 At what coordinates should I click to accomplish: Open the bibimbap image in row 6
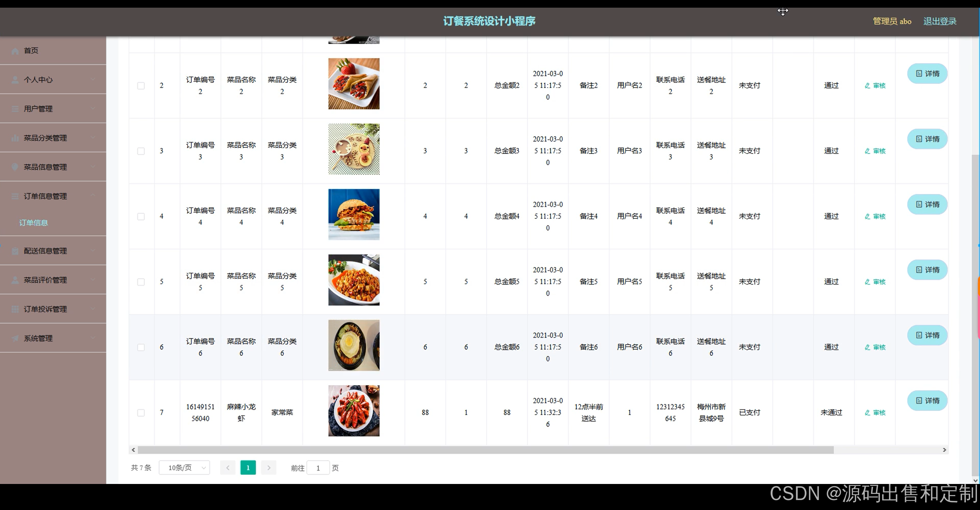(354, 345)
